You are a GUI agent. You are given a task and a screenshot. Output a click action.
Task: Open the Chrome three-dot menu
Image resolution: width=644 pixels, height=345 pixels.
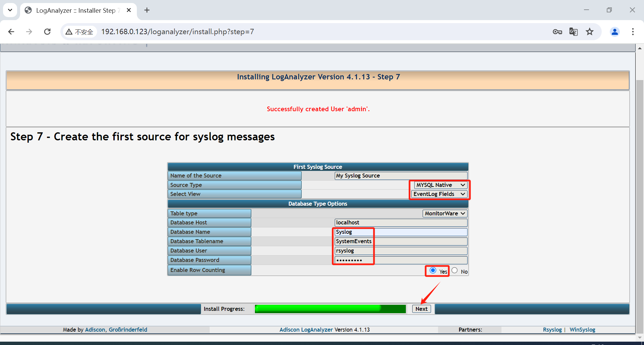(x=633, y=32)
